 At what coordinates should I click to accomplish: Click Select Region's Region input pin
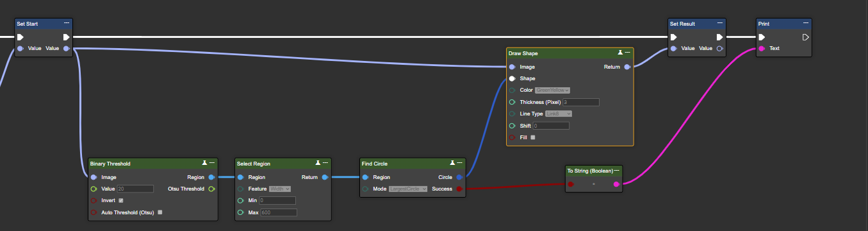pos(240,177)
